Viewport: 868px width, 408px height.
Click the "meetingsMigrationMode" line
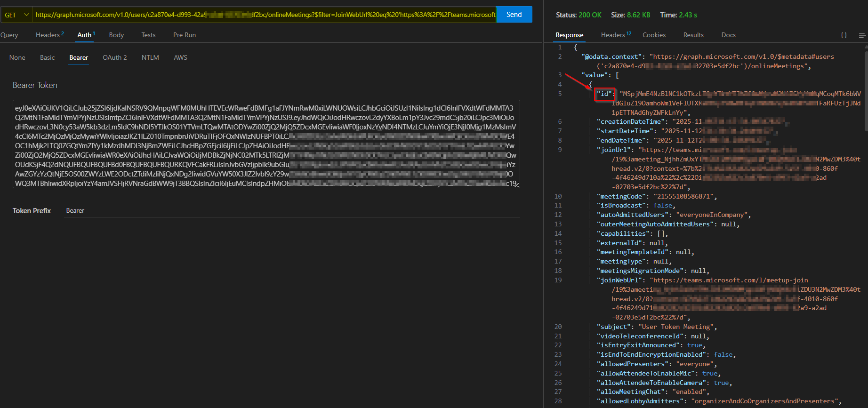[x=653, y=271]
